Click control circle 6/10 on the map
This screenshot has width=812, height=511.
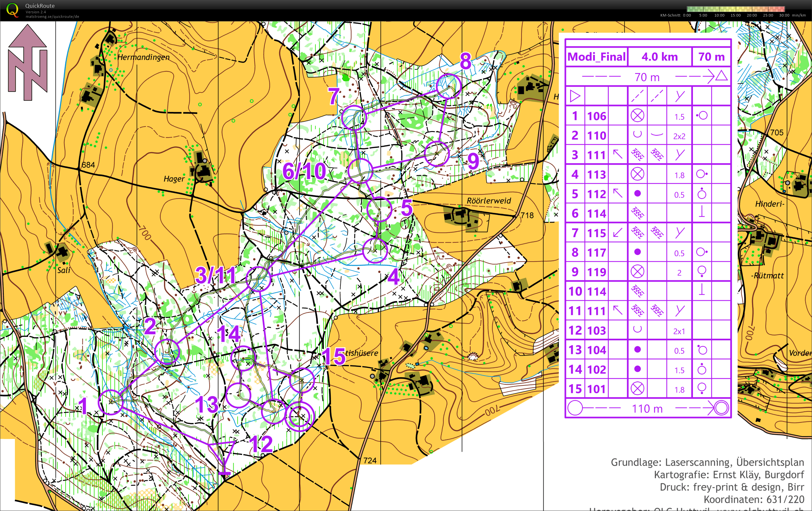(360, 170)
